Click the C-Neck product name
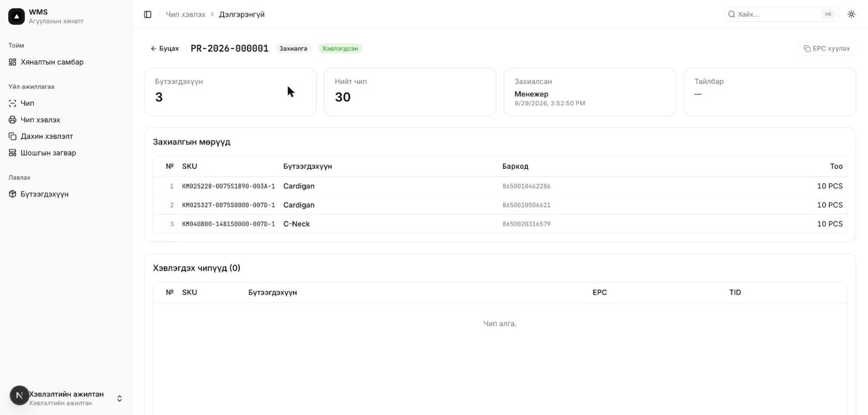This screenshot has width=868, height=415. pyautogui.click(x=297, y=224)
